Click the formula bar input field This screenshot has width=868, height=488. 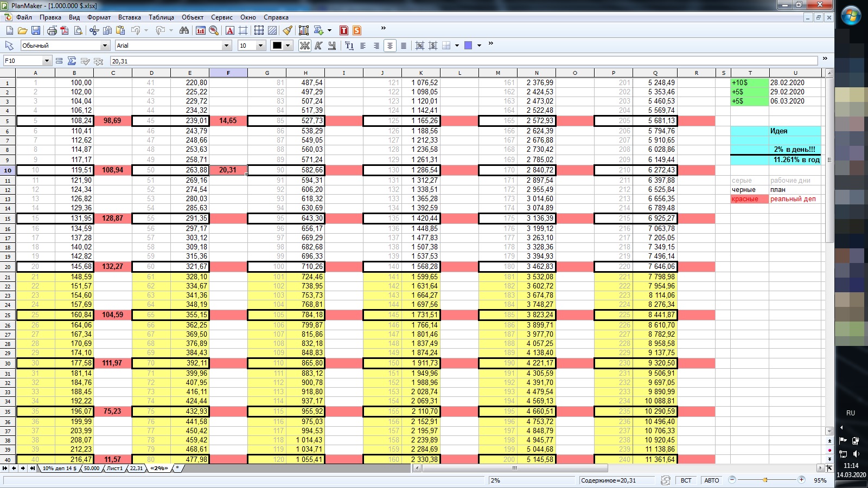pyautogui.click(x=461, y=61)
